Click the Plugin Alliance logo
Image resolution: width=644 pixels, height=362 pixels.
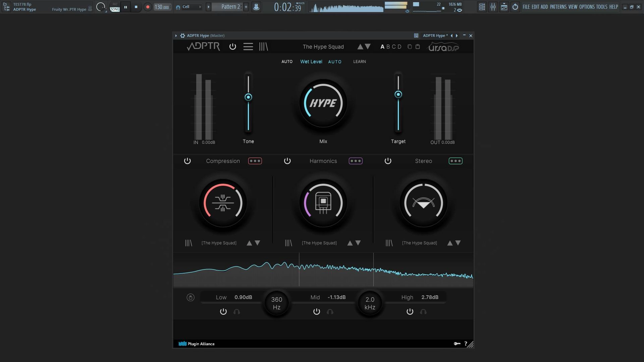tap(197, 344)
